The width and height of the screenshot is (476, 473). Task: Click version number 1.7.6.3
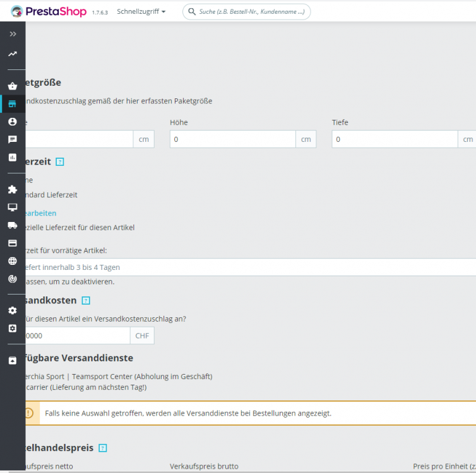point(100,13)
